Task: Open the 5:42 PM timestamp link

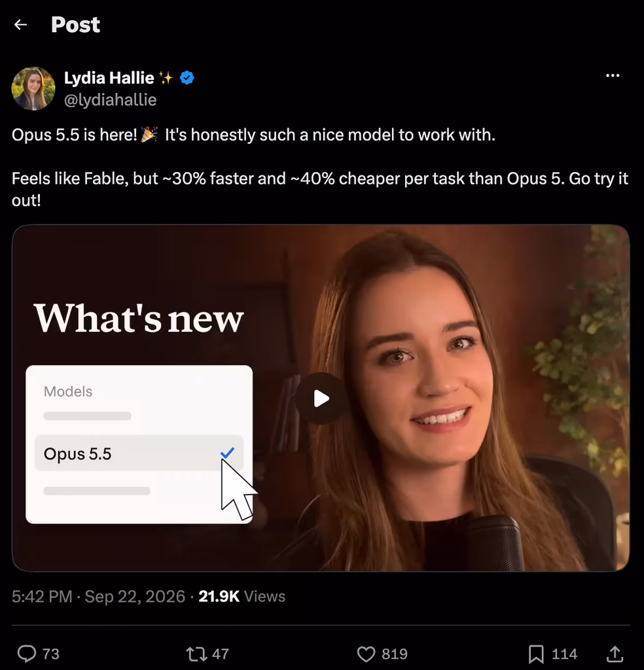Action: 42,597
